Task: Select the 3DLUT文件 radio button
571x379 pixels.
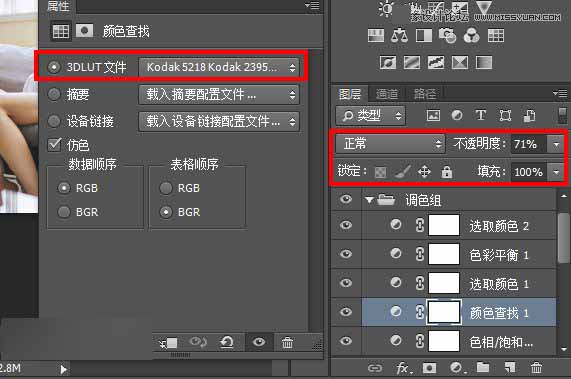Action: [54, 67]
